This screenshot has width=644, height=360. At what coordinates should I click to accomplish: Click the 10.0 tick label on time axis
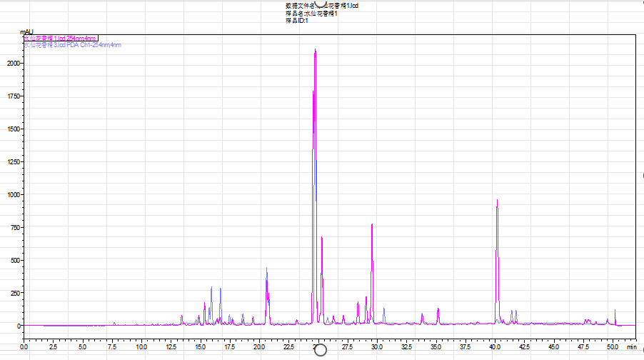pos(141,346)
